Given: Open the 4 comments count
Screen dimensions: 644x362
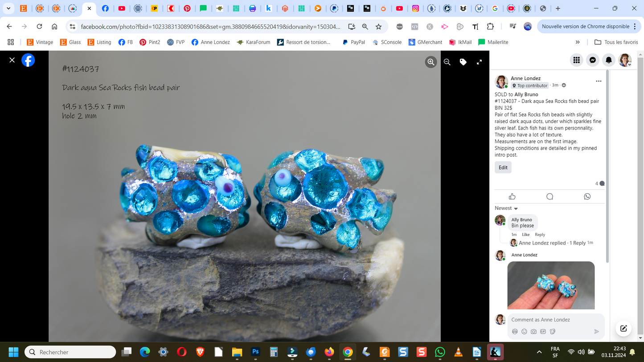Looking at the screenshot, I should pos(600,183).
